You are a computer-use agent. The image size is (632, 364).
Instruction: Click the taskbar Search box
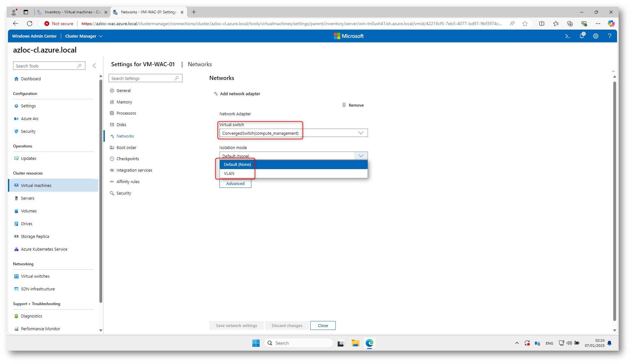click(x=299, y=343)
